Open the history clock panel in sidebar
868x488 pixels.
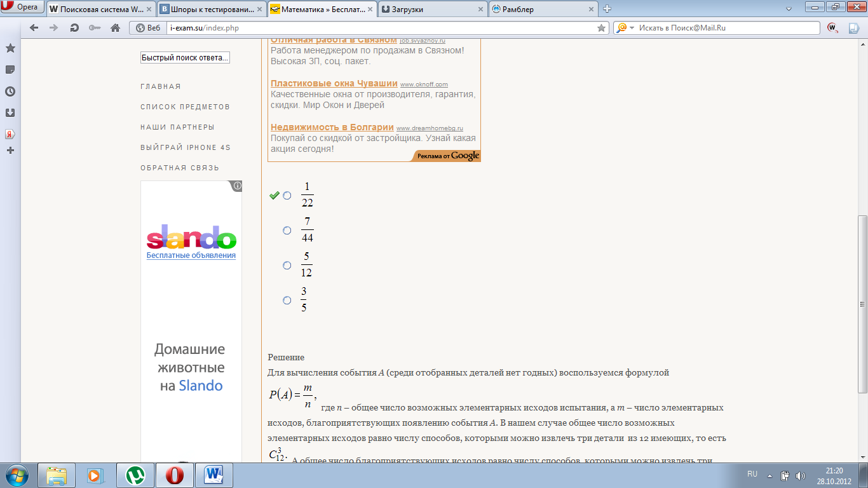(x=10, y=91)
